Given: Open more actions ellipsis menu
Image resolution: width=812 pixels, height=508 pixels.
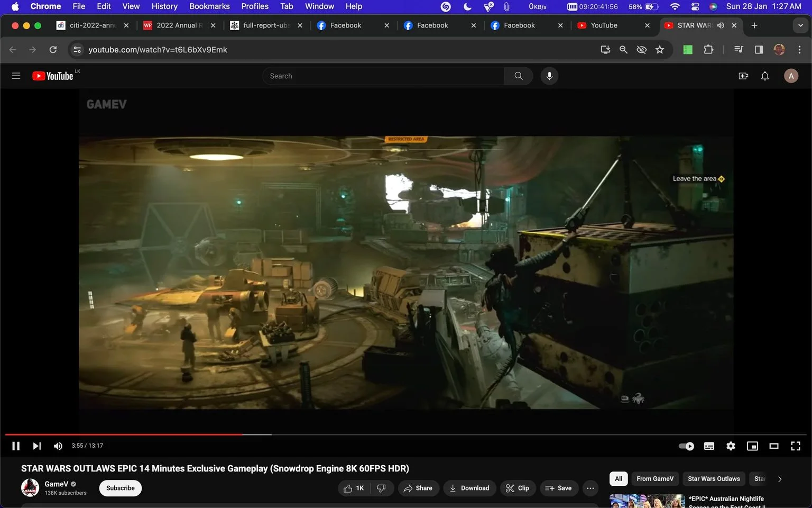Looking at the screenshot, I should (590, 488).
